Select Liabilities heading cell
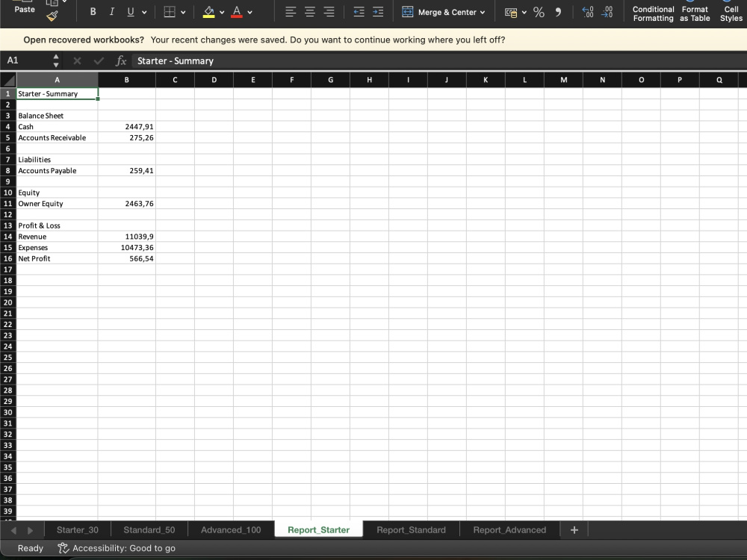 pyautogui.click(x=58, y=160)
